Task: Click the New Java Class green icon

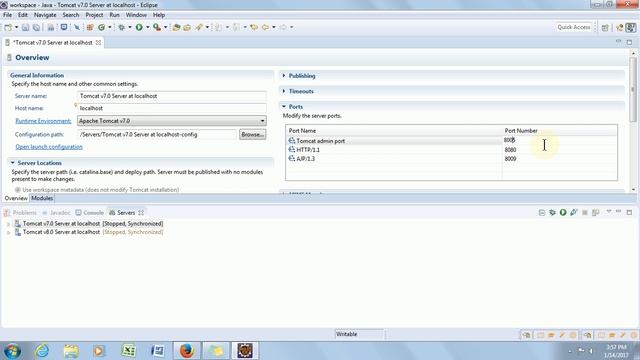Action: [x=101, y=27]
